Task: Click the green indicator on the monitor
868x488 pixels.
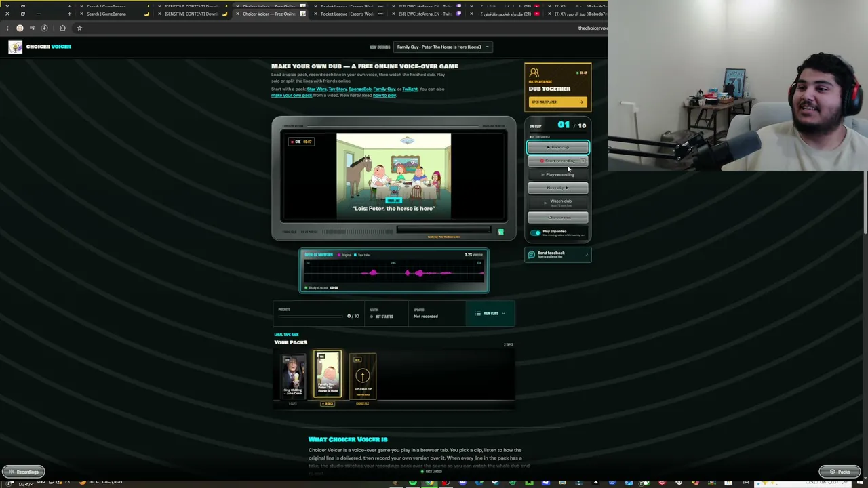Action: pyautogui.click(x=500, y=232)
